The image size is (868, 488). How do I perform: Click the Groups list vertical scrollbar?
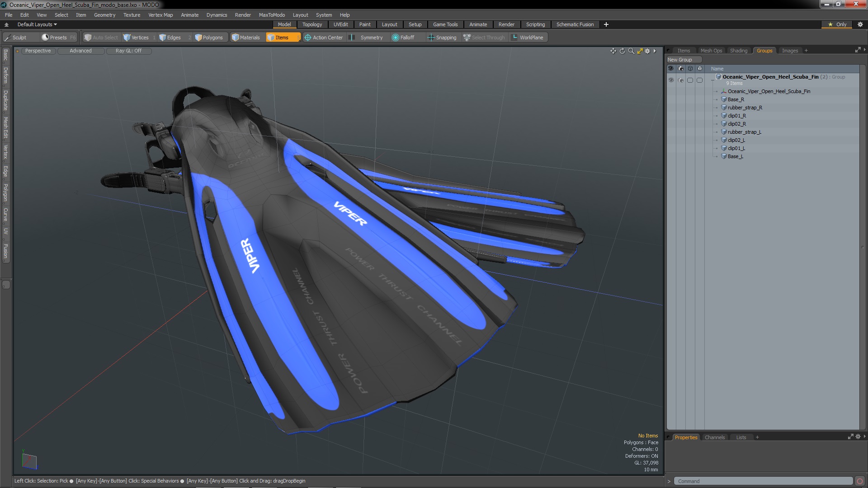[862, 247]
